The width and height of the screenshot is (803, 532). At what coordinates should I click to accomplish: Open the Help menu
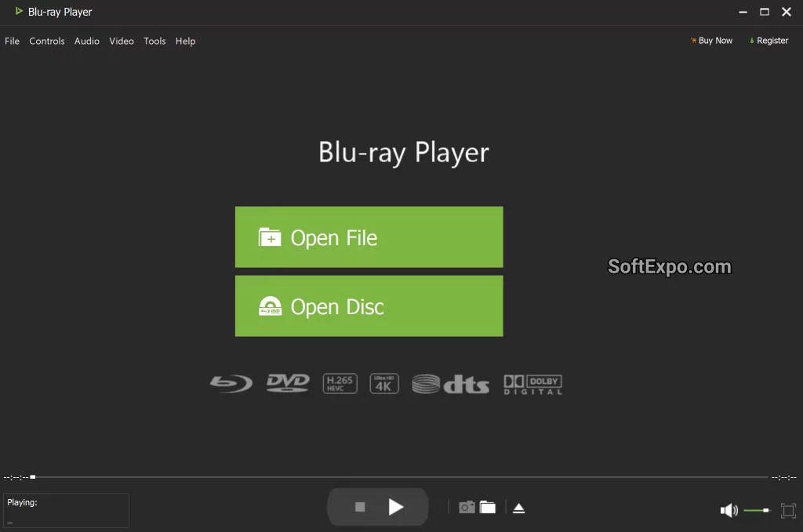pyautogui.click(x=185, y=41)
